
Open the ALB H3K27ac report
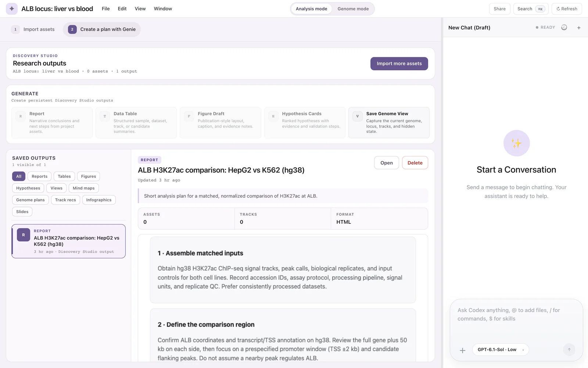coord(387,163)
